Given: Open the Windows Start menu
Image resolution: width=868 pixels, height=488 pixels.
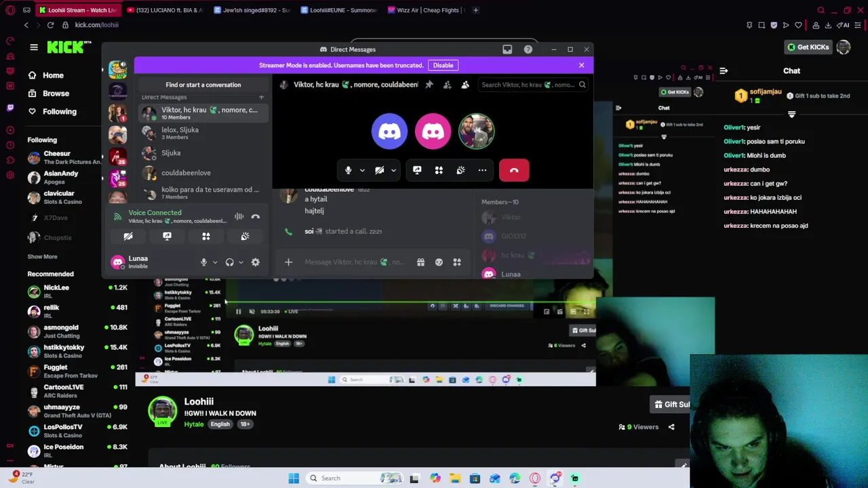Looking at the screenshot, I should click(x=294, y=479).
